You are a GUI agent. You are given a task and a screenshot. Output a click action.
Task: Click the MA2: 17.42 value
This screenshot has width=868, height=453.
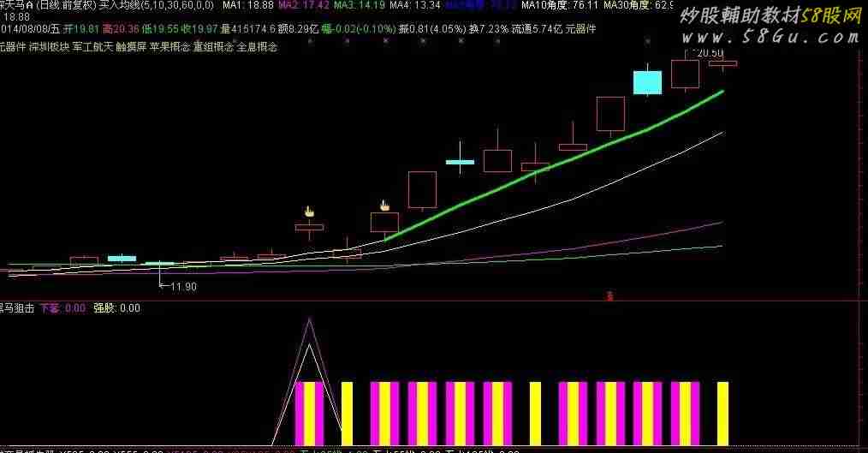point(304,5)
